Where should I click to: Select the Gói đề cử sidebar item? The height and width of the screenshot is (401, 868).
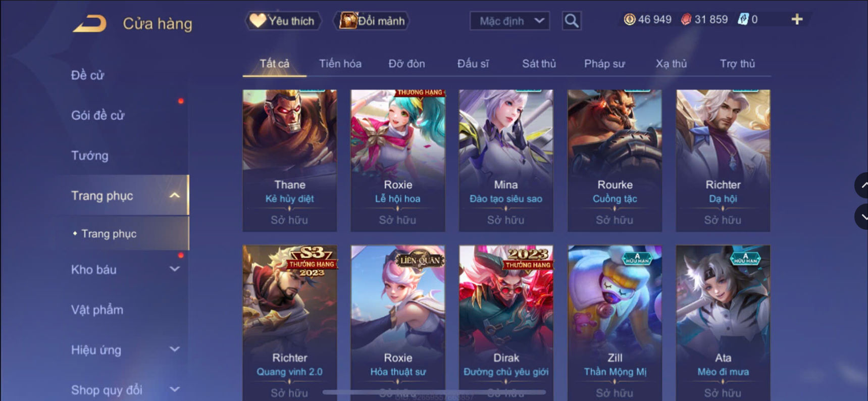98,115
